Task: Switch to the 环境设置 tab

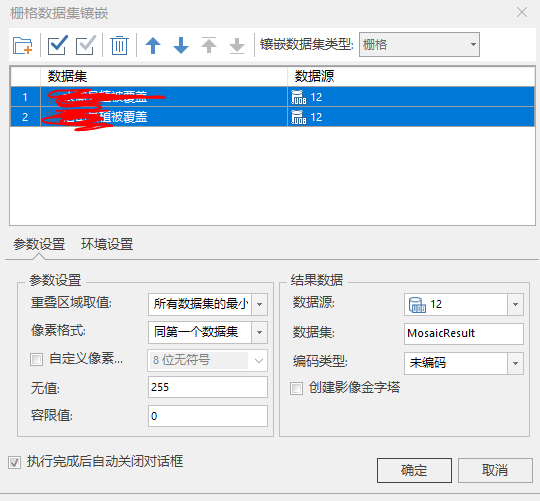Action: (107, 244)
